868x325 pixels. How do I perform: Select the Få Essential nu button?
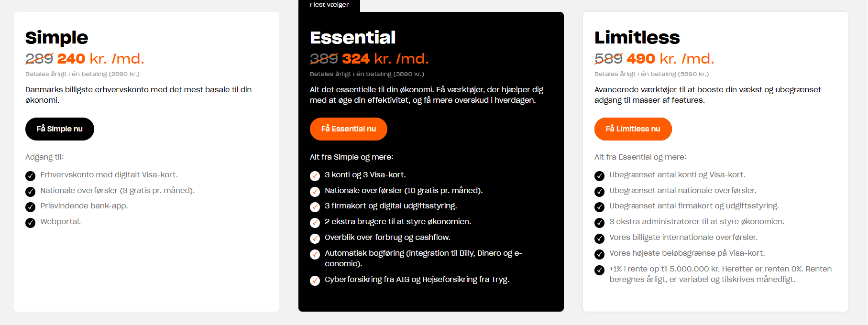pyautogui.click(x=349, y=129)
